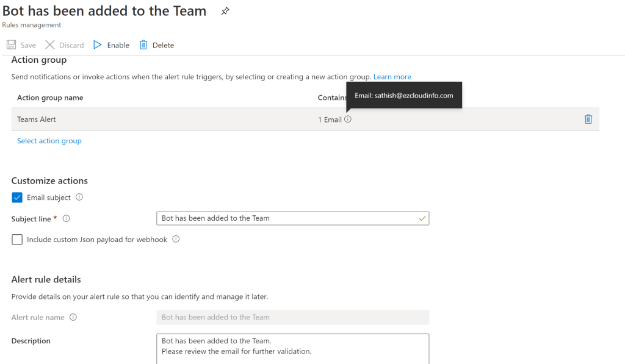Click info icon next to Json payload option
The image size is (625, 364).
[176, 240]
